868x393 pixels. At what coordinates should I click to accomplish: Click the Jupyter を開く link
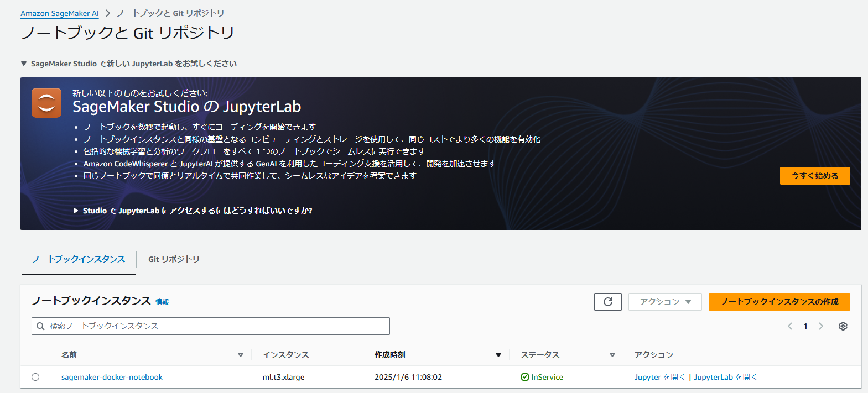pos(659,377)
